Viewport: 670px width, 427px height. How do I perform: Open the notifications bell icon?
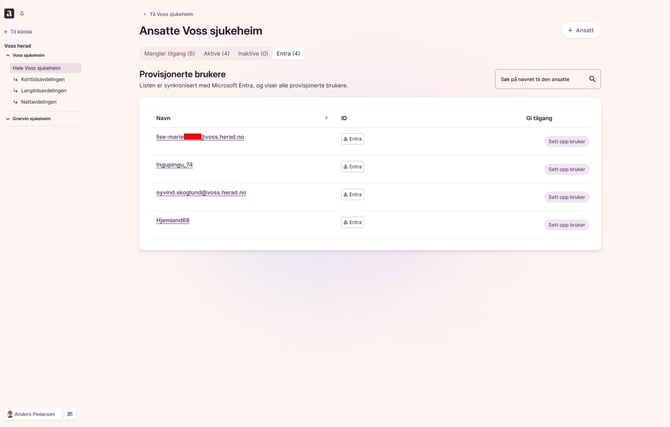[x=22, y=14]
